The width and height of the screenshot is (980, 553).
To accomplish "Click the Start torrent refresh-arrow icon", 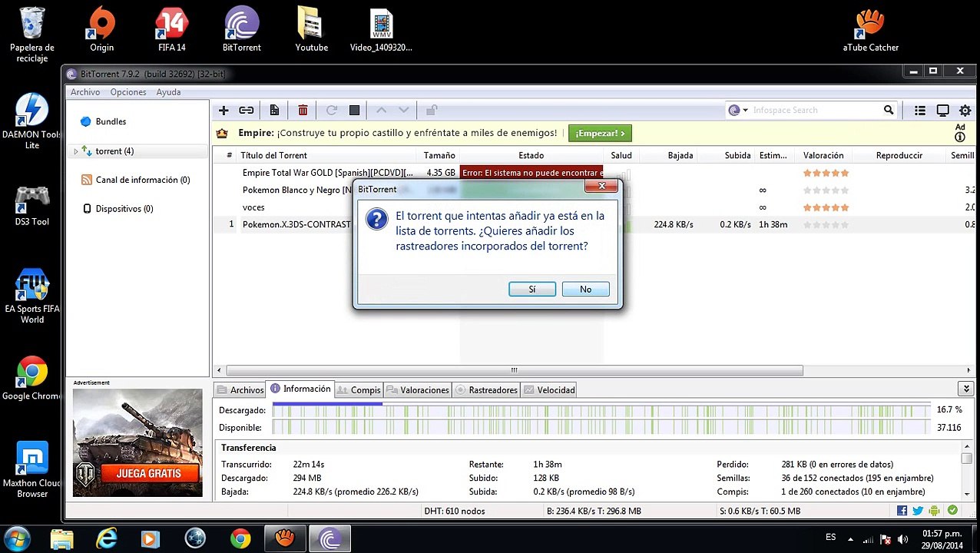I will [332, 111].
